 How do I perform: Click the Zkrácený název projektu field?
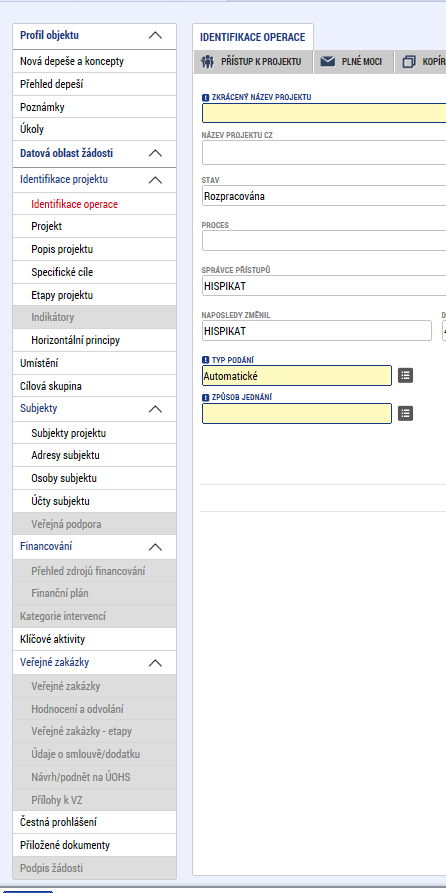tap(324, 113)
